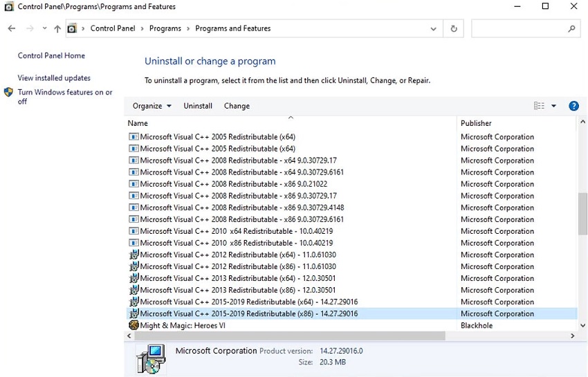
Task: Click product version 14.27.29016.0 value
Action: pos(341,351)
